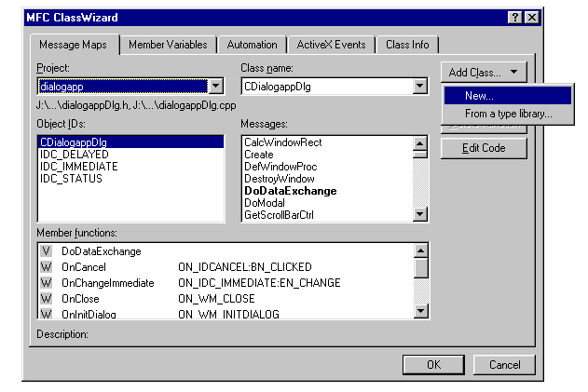Click the W icon beside OnClose
588x392 pixels.
(x=46, y=299)
